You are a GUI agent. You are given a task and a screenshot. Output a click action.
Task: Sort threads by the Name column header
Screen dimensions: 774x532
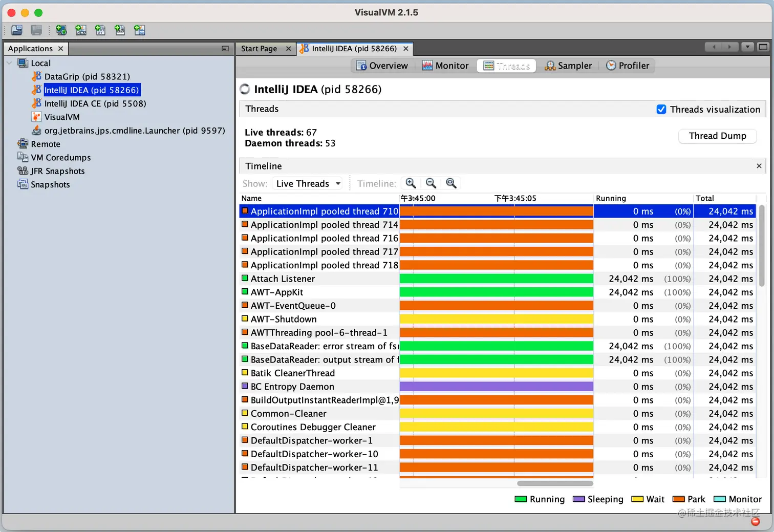[x=319, y=198]
